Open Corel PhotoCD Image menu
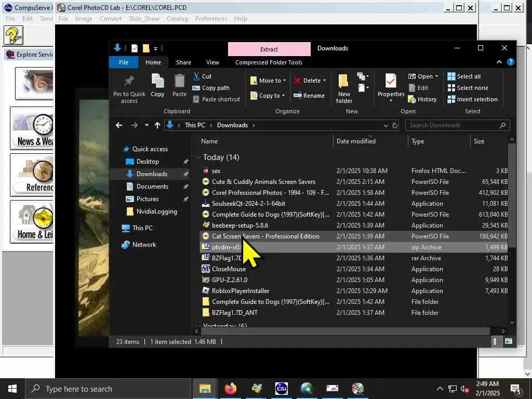Image resolution: width=532 pixels, height=399 pixels. [x=84, y=19]
